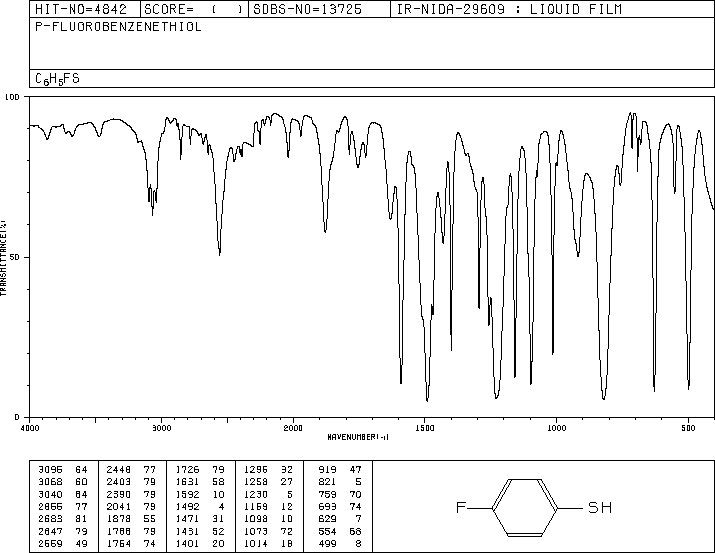Select the P-FLUOROBENZENETHIOL compound name
The width and height of the screenshot is (715, 553).
[x=118, y=27]
